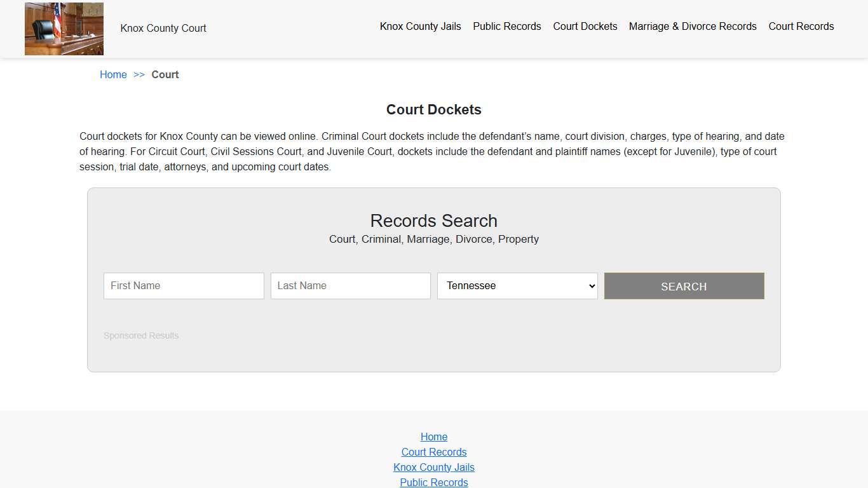Open the Tennessee state selection dropdown
Viewport: 868px width, 488px height.
tap(517, 285)
